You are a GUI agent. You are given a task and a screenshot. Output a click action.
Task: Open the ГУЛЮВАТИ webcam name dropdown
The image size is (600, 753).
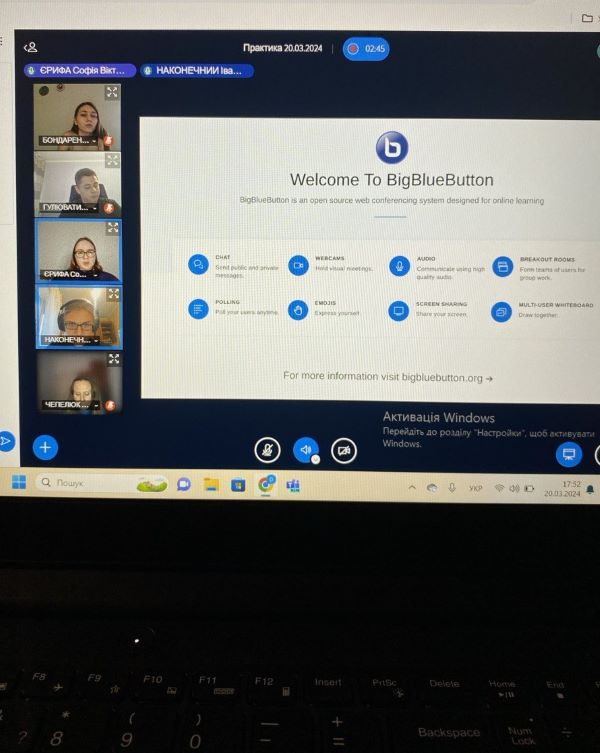[70, 207]
